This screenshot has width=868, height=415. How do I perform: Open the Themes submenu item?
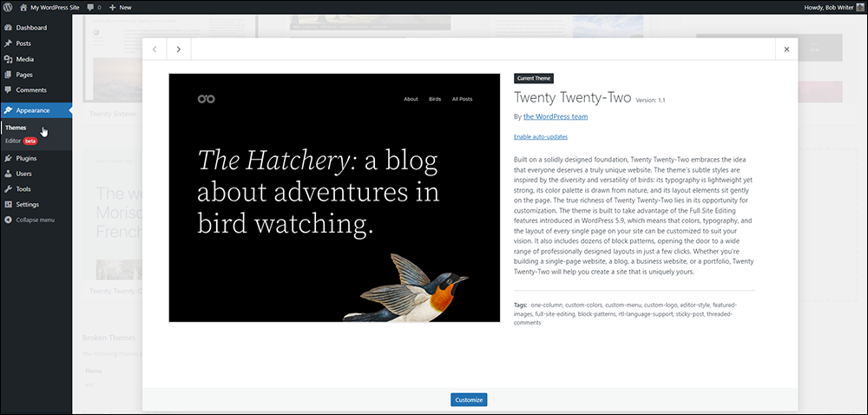coord(16,128)
